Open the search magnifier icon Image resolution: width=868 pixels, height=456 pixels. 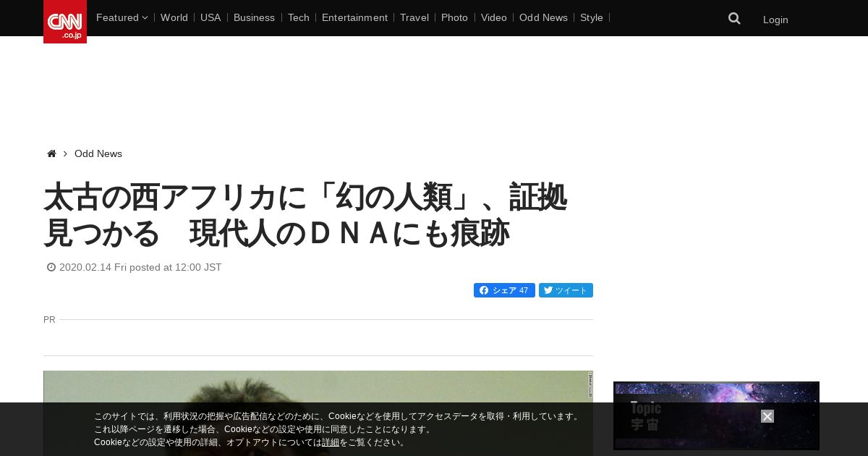click(x=734, y=18)
